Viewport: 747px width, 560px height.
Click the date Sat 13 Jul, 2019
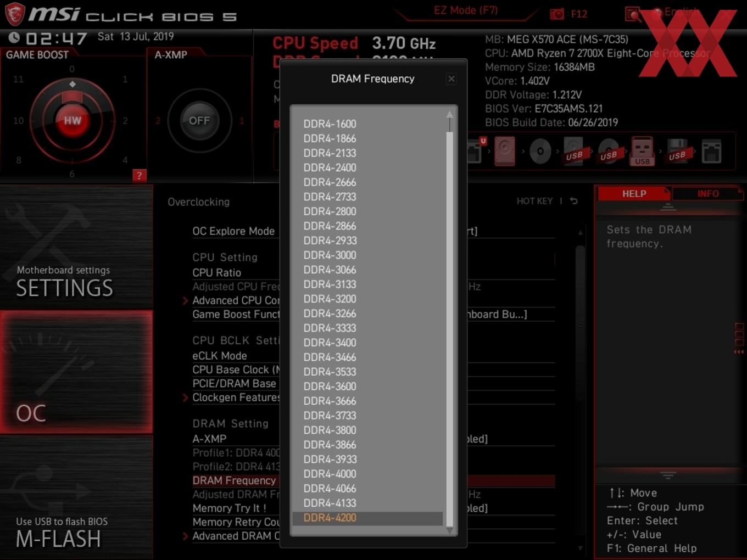136,36
